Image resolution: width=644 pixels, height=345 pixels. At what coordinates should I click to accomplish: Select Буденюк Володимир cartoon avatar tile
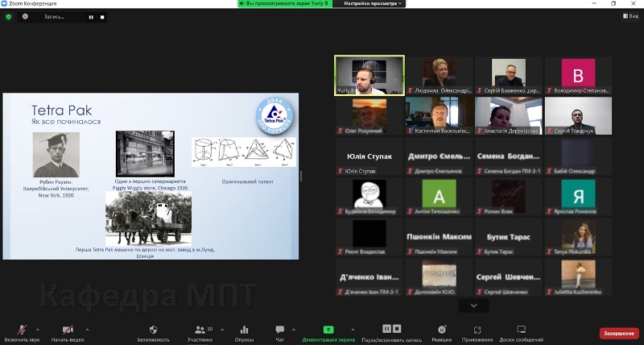[369, 197]
